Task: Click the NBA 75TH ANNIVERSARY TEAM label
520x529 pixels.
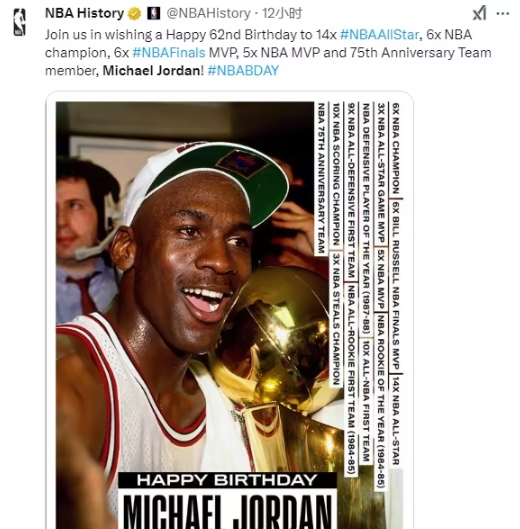Action: [321, 178]
